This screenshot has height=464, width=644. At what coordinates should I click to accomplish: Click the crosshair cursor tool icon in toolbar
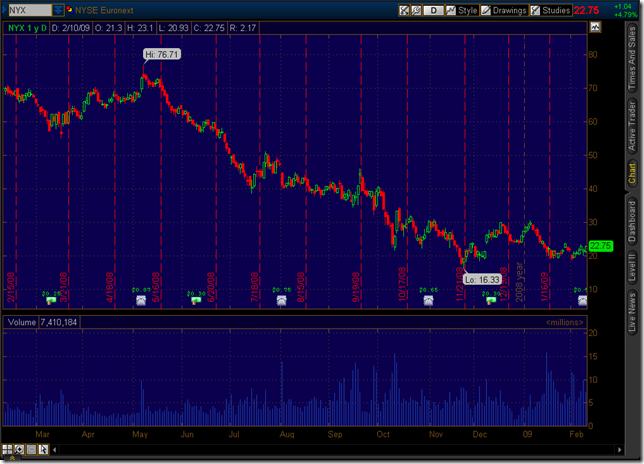point(404,10)
